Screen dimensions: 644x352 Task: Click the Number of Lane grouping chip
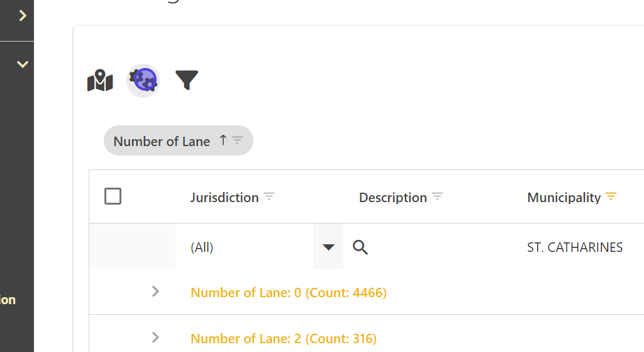162,141
